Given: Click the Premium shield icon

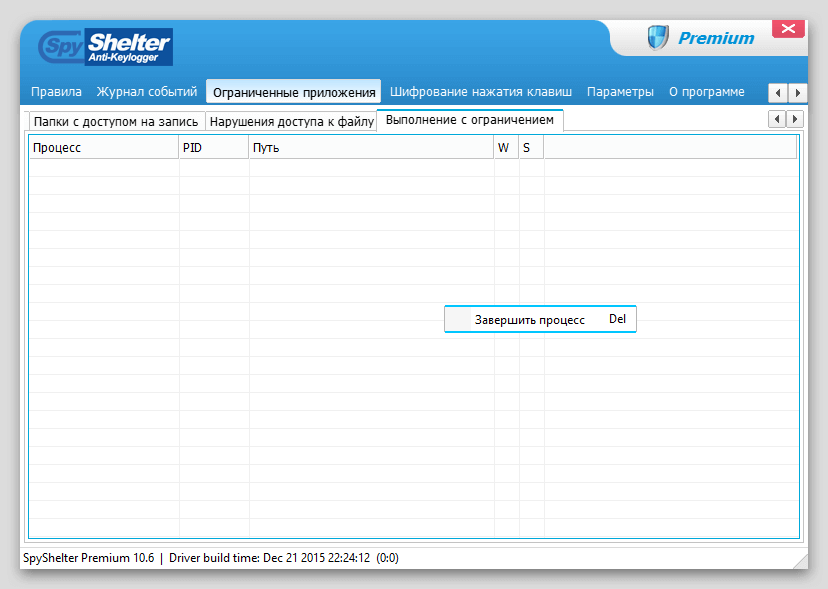Looking at the screenshot, I should [658, 38].
